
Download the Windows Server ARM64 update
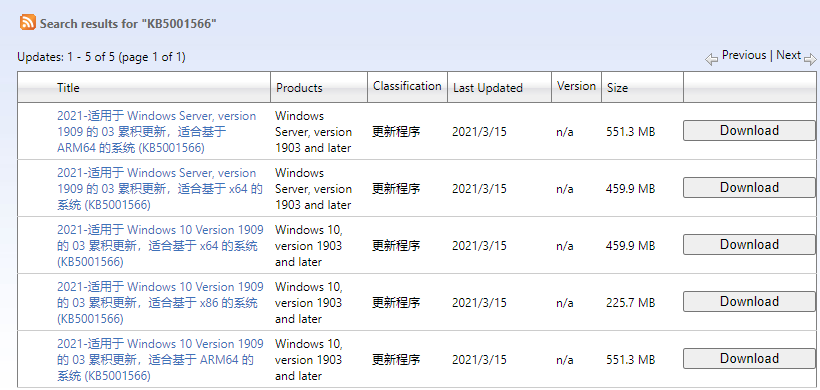click(749, 131)
